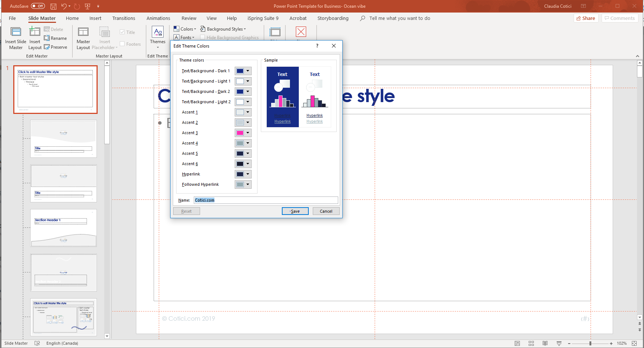The width and height of the screenshot is (644, 348).
Task: Click the Cancel button in dialog
Action: pyautogui.click(x=326, y=211)
